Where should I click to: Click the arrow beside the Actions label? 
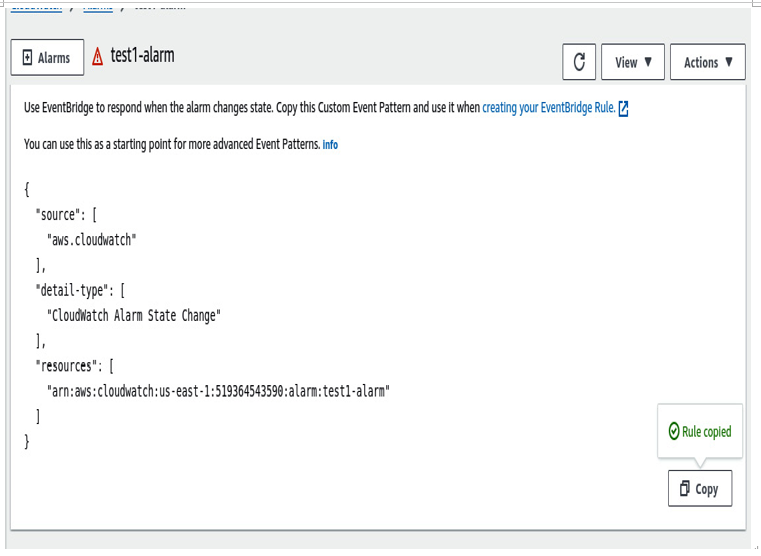point(728,62)
